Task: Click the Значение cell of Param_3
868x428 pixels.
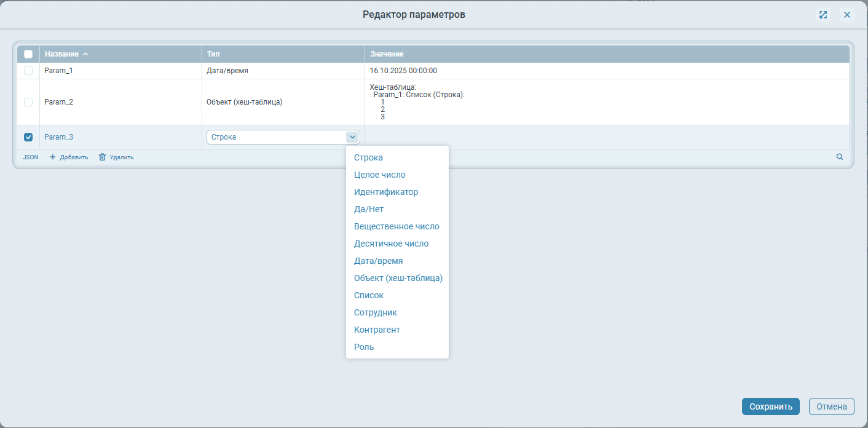Action: click(x=606, y=137)
